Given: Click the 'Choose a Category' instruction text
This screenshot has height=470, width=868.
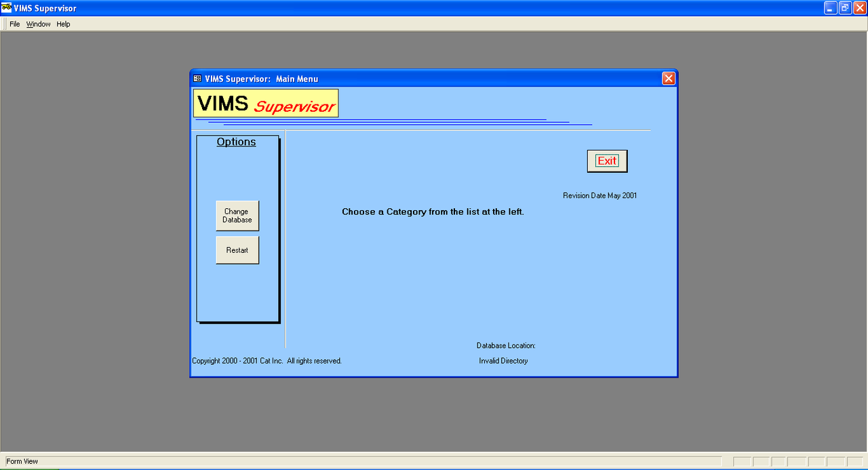Looking at the screenshot, I should [433, 212].
